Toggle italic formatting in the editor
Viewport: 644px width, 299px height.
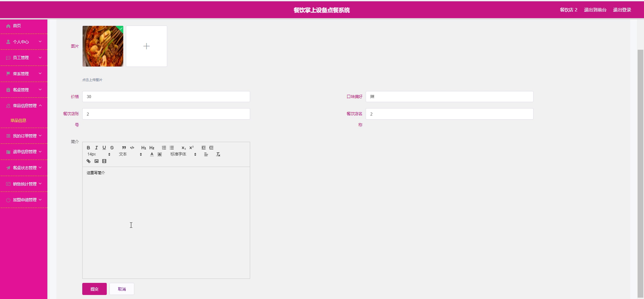tap(96, 148)
